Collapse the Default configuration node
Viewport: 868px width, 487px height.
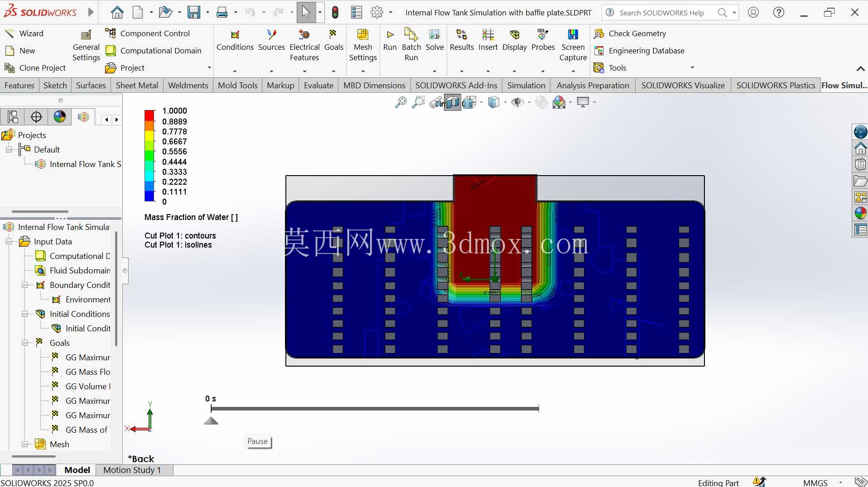[x=9, y=150]
